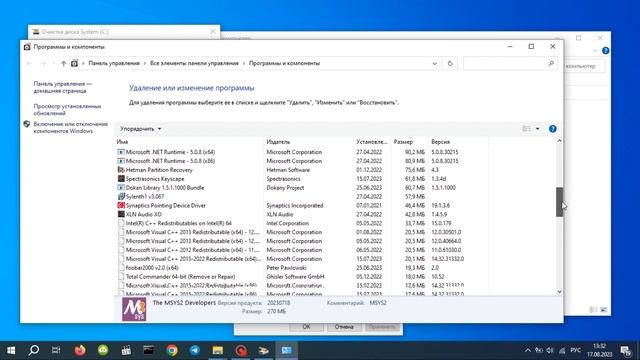Open Панель управления домашняя страница link

[63, 87]
